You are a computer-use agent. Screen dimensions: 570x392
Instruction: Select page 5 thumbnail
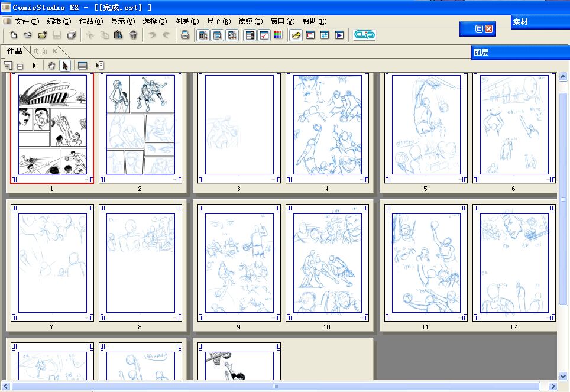[426, 128]
